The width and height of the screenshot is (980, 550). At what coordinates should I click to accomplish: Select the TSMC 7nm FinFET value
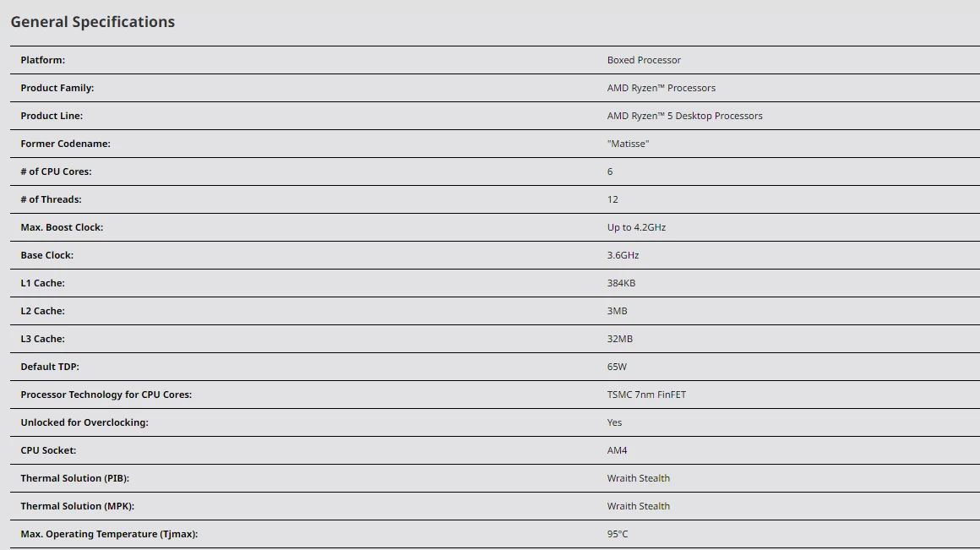(x=646, y=395)
